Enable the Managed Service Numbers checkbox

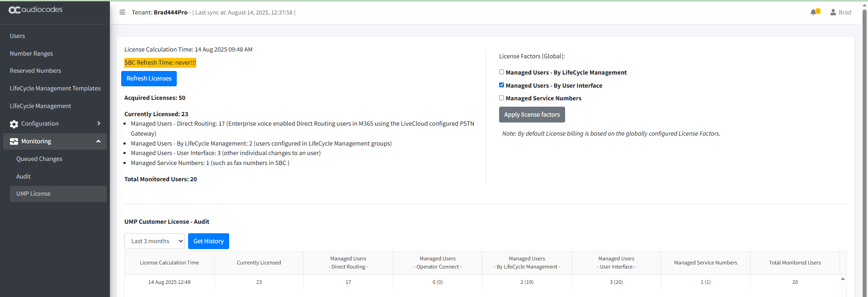click(501, 98)
